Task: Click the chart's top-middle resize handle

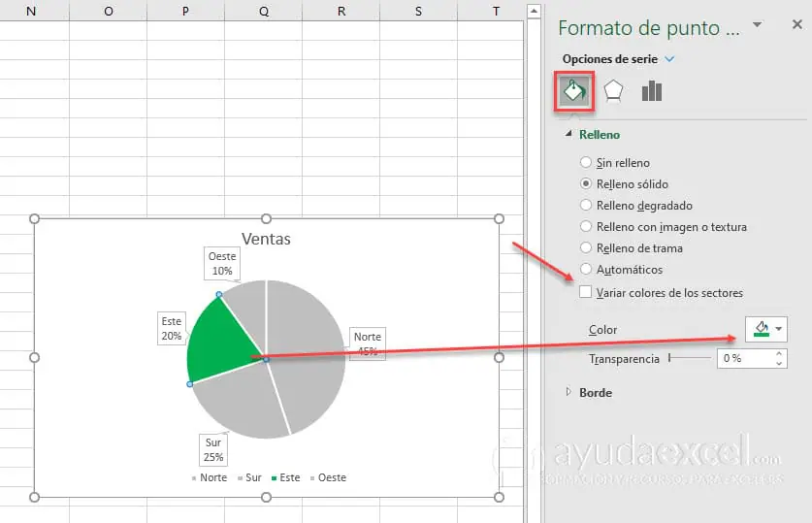Action: (x=266, y=218)
